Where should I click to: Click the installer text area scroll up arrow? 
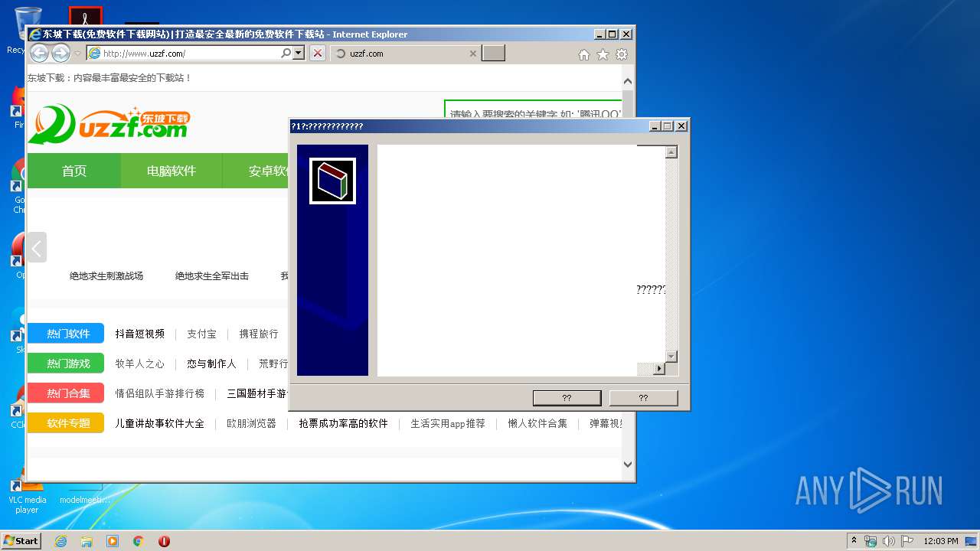671,152
